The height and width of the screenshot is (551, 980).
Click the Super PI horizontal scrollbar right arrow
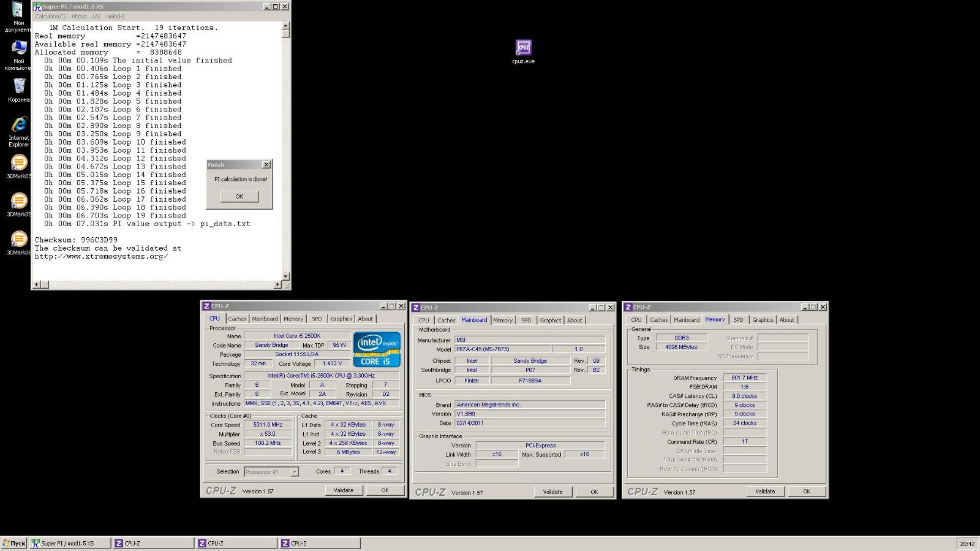click(277, 284)
